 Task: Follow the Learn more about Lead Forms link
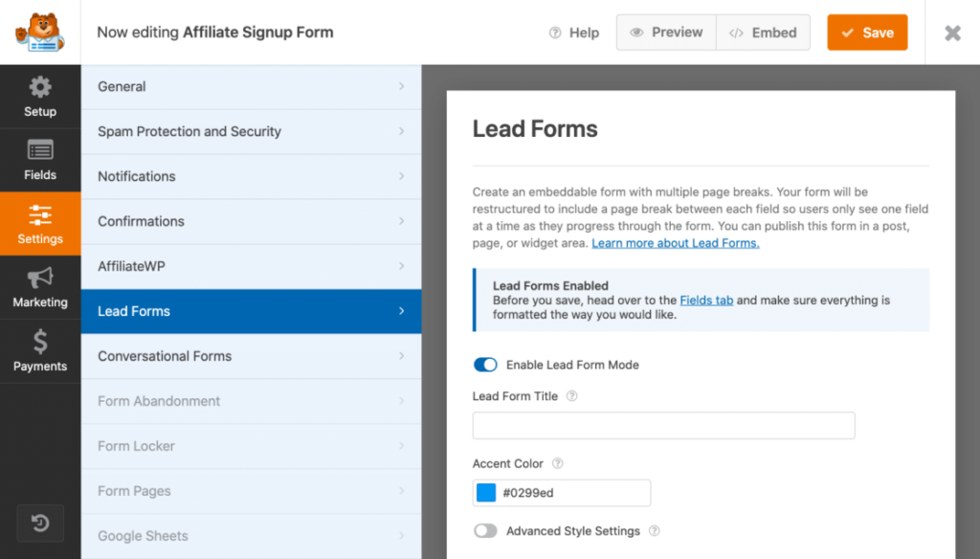pyautogui.click(x=675, y=242)
